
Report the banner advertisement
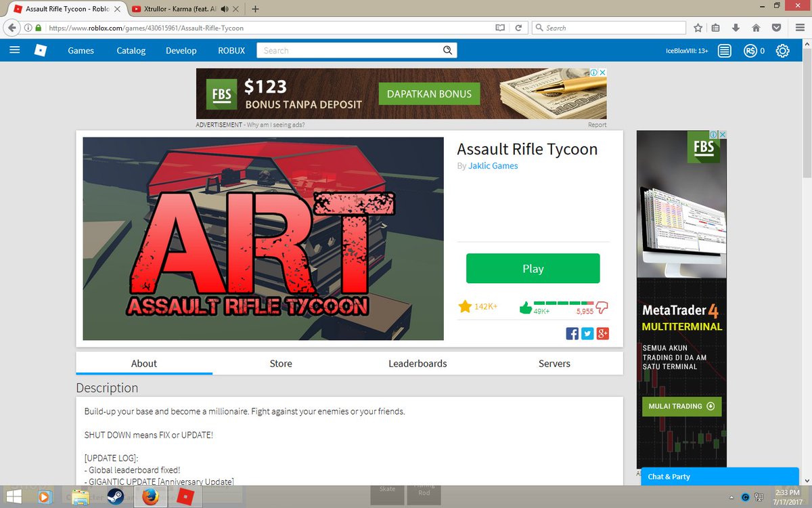pos(597,125)
